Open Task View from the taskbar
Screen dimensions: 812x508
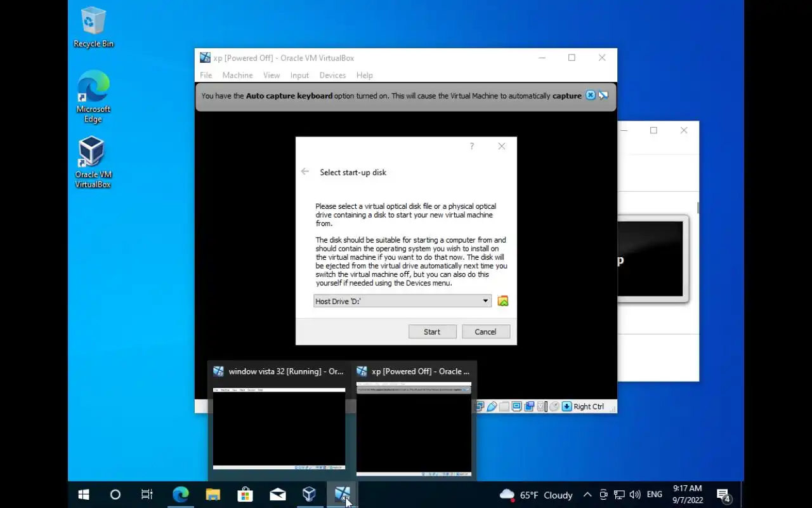147,495
